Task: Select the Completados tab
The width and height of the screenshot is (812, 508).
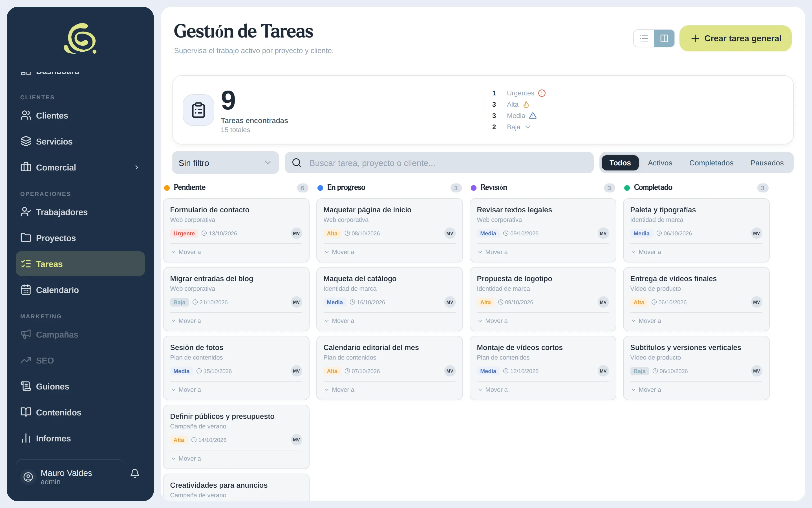Action: pos(711,163)
